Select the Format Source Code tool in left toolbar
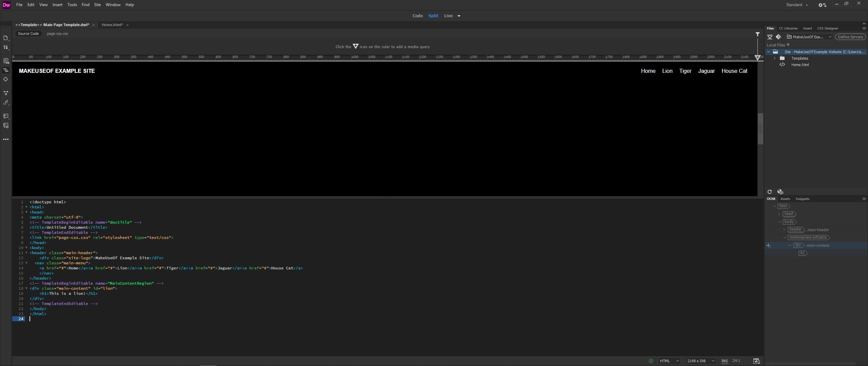This screenshot has width=868, height=366. coord(6,70)
